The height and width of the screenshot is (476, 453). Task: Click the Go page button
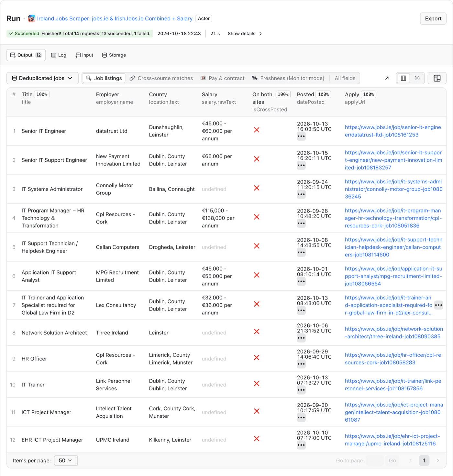pos(392,460)
